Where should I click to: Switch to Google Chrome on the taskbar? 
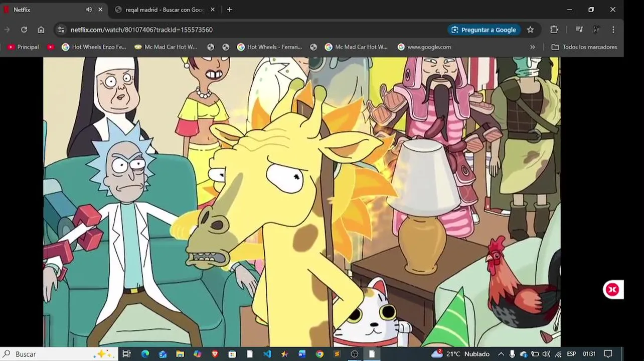(x=319, y=354)
